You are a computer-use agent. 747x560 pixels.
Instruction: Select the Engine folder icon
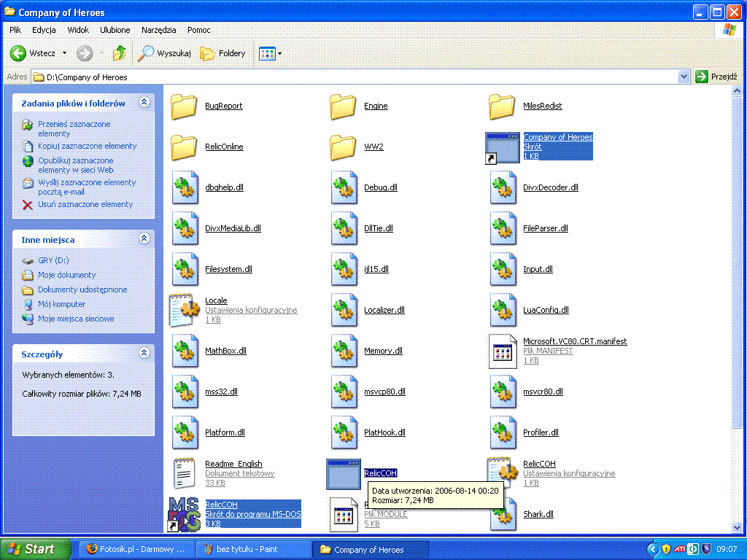pos(343,106)
